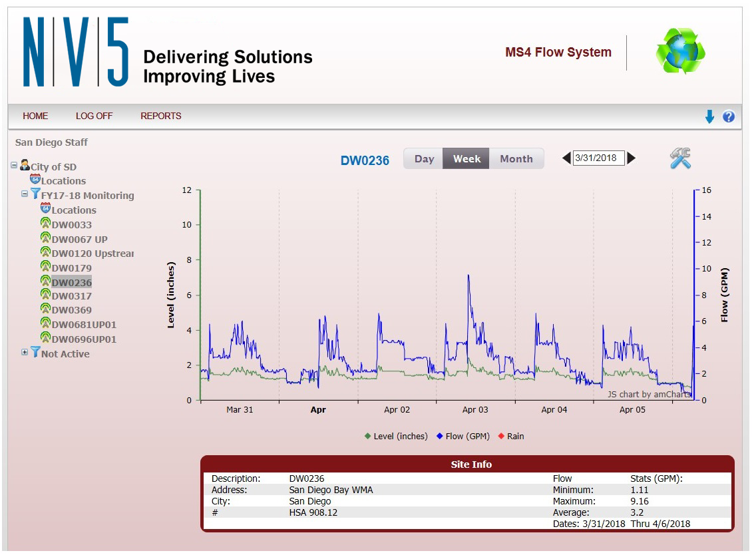Viewport: 756px width, 559px height.
Task: Toggle Flow (GPM) series in chart legend
Action: pyautogui.click(x=463, y=437)
